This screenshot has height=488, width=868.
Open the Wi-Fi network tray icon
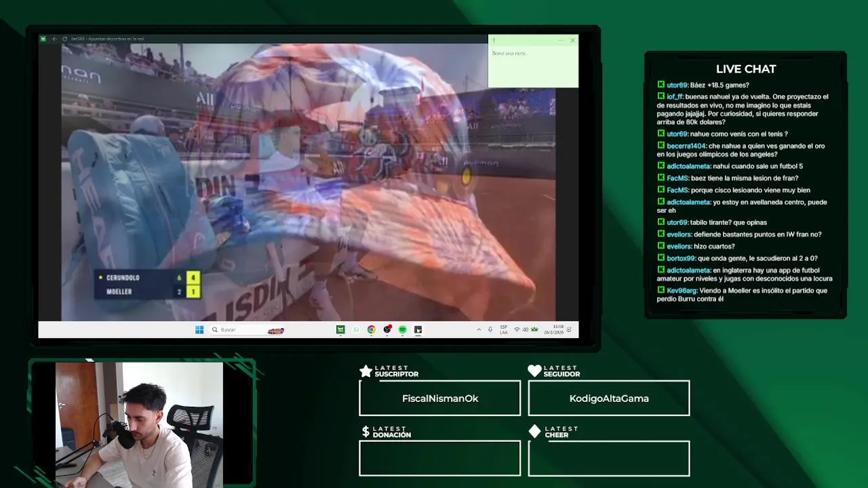pos(517,329)
